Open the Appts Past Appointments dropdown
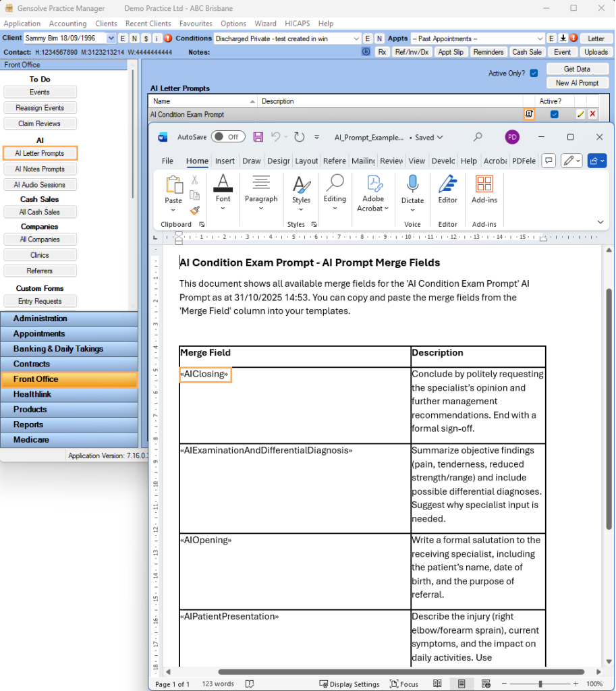Screen dimensions: 616x691 tap(540, 39)
